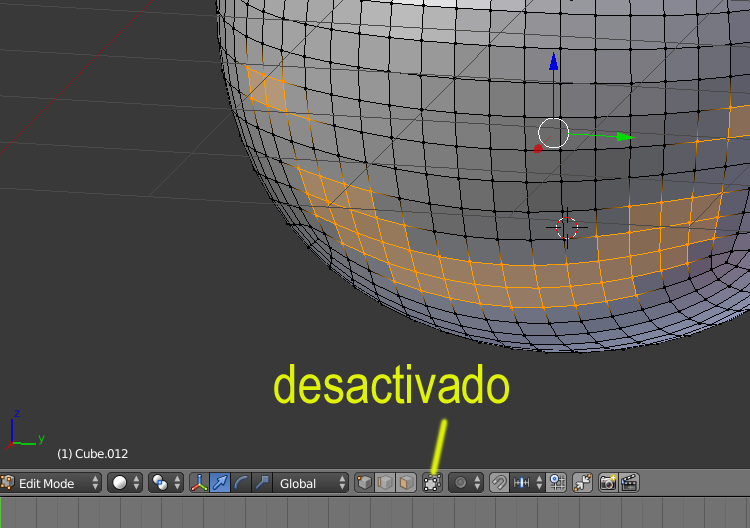Switch to face select mode
This screenshot has height=528, width=750.
(405, 483)
